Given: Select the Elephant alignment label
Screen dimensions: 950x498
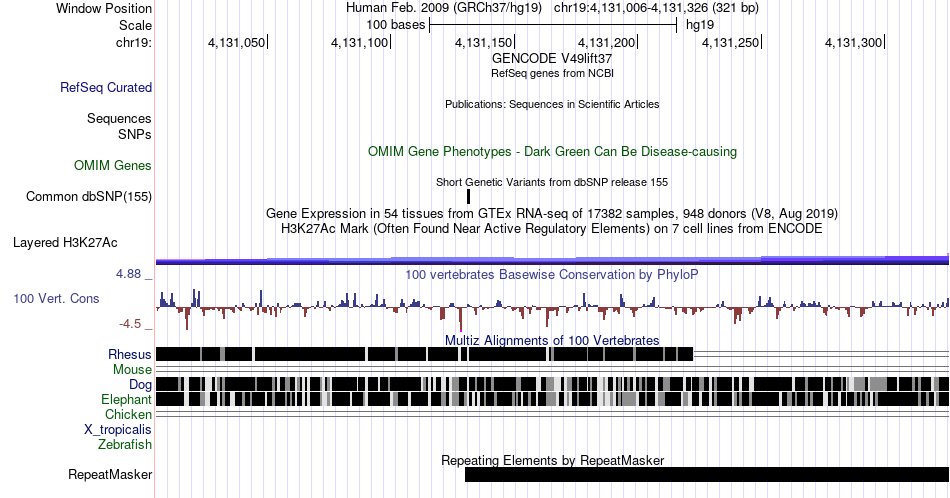Looking at the screenshot, I should (x=126, y=399).
